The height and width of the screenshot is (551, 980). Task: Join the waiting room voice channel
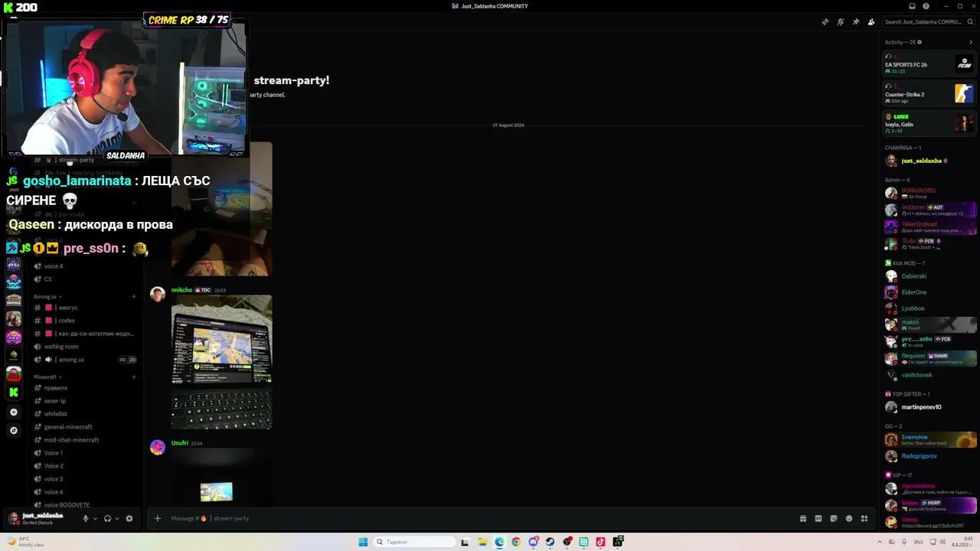(x=84, y=347)
